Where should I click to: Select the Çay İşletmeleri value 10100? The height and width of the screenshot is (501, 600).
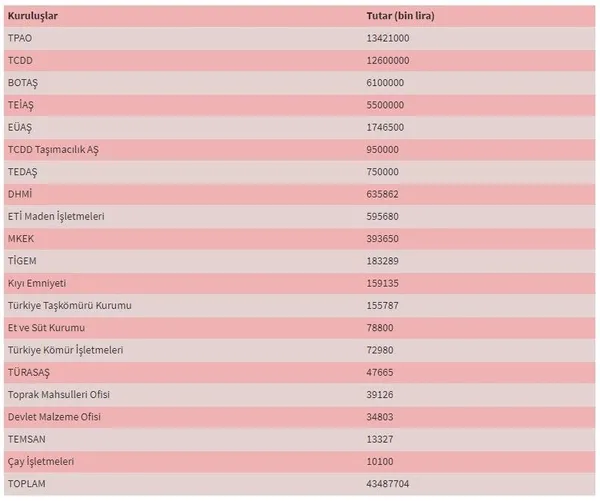tap(380, 461)
